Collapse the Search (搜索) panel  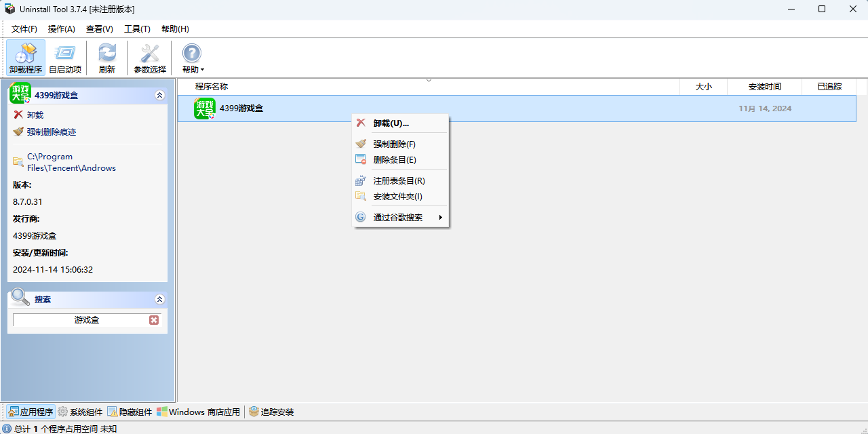160,299
